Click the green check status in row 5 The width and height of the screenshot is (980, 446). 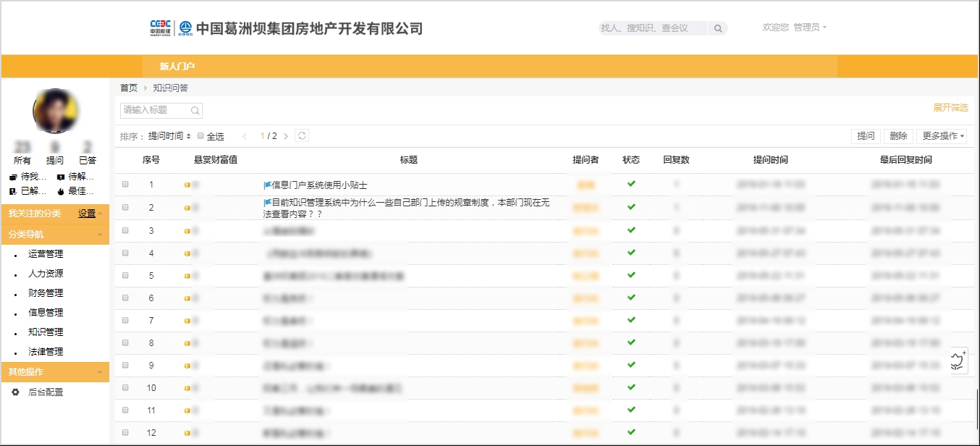click(631, 274)
